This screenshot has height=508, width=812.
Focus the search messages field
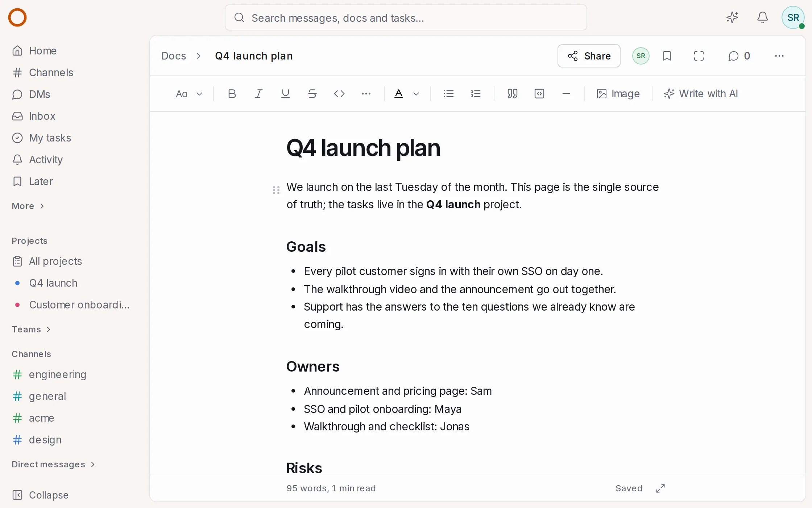(406, 17)
